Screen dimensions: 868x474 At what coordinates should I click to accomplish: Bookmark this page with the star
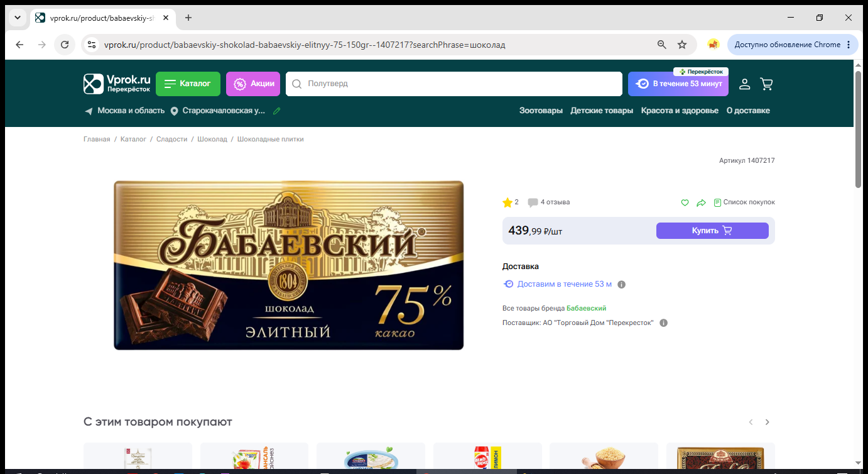[682, 45]
